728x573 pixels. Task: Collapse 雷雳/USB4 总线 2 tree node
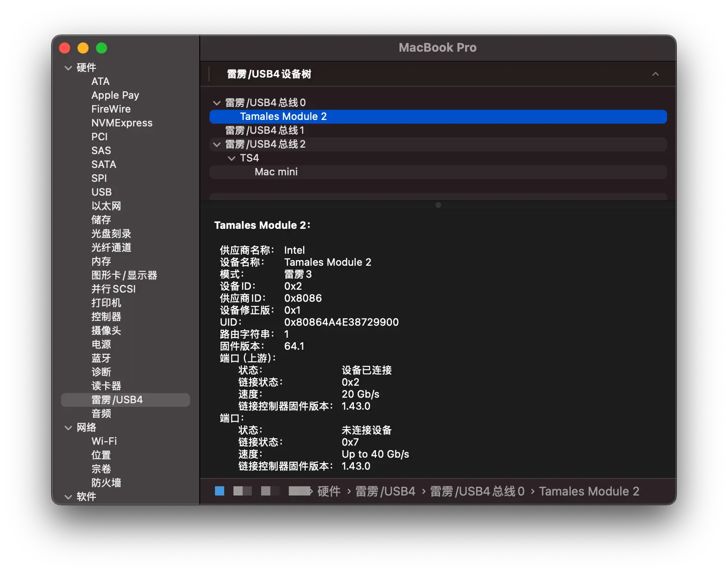click(217, 144)
